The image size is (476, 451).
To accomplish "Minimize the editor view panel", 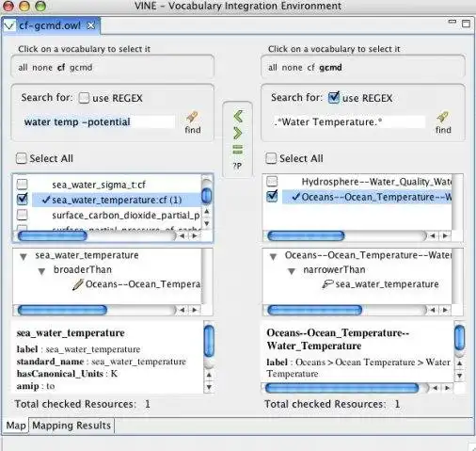I will [x=452, y=22].
